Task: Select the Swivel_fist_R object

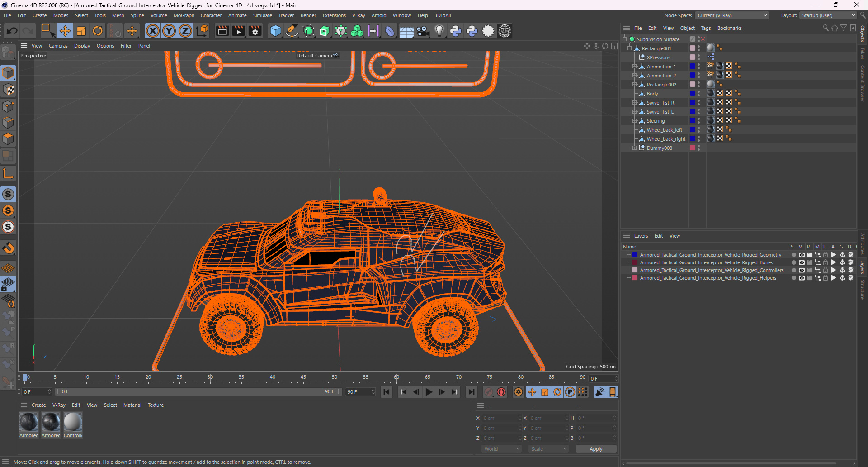Action: point(660,103)
